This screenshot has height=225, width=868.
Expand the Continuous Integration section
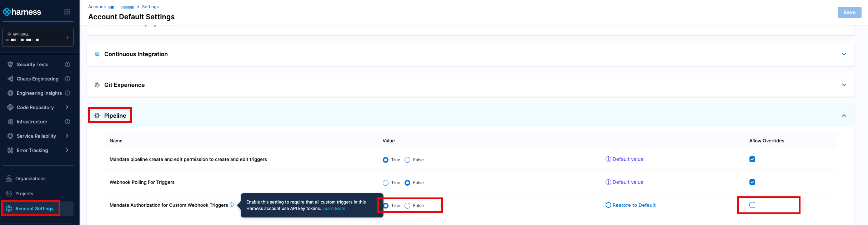pos(844,54)
